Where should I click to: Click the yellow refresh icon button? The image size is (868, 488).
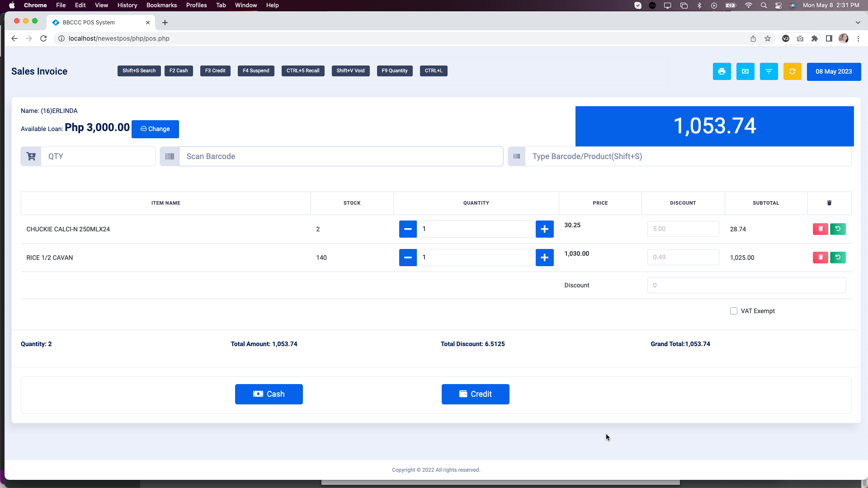coord(792,71)
